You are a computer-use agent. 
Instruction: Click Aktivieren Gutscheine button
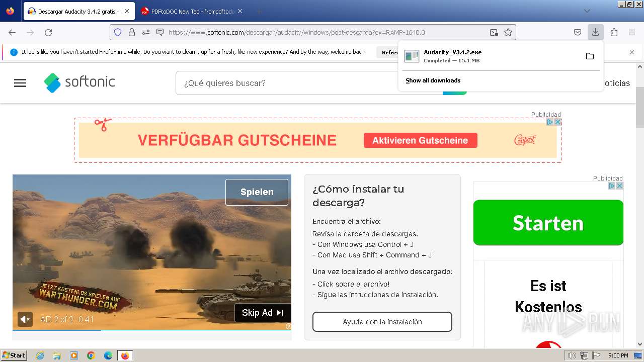coord(420,140)
